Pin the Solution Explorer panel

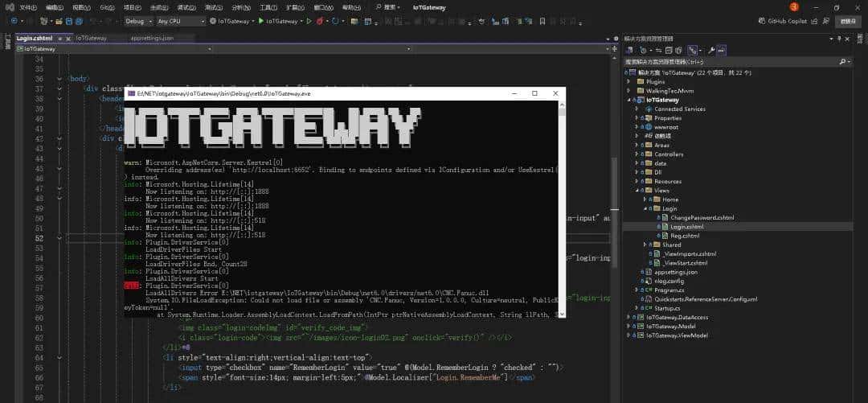coord(840,39)
